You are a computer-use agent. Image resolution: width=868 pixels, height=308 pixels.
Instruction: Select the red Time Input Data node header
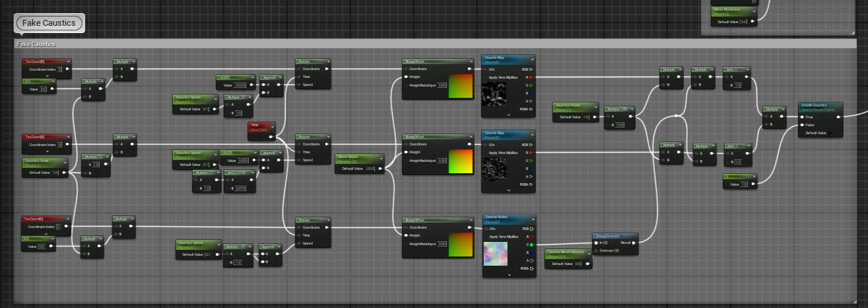261,126
